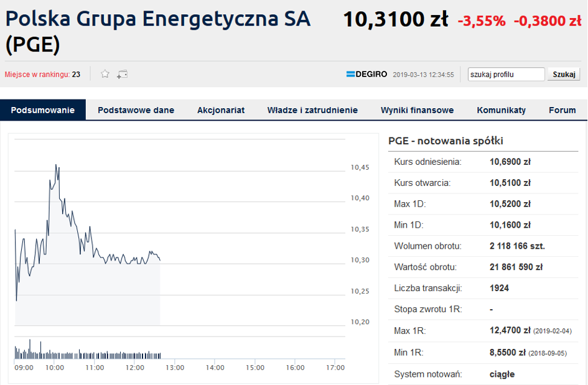The height and width of the screenshot is (385, 588).
Task: Click Min 1R value 8,5500 zł
Action: coord(507,353)
